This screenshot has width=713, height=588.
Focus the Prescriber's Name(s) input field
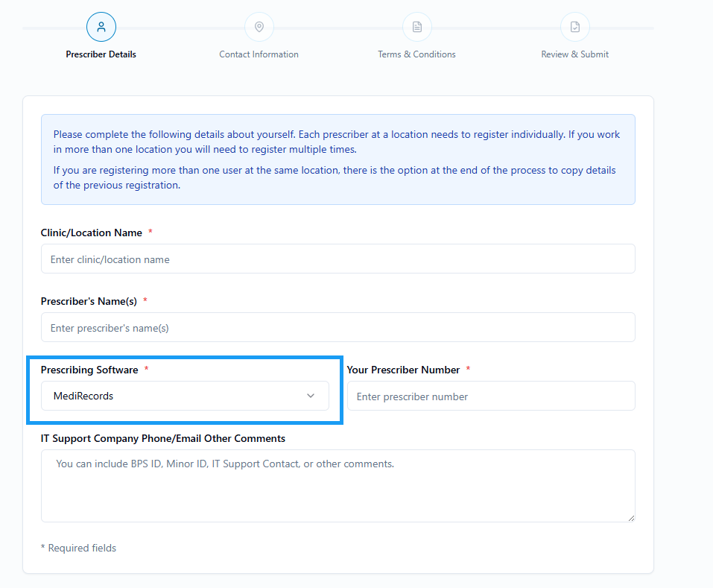pos(338,327)
